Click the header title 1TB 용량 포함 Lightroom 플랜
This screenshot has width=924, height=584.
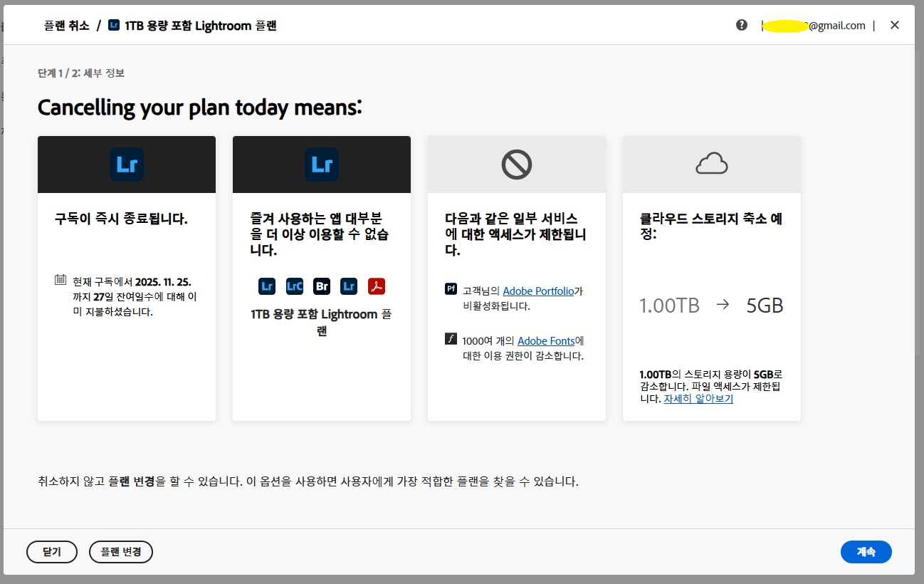tap(201, 26)
